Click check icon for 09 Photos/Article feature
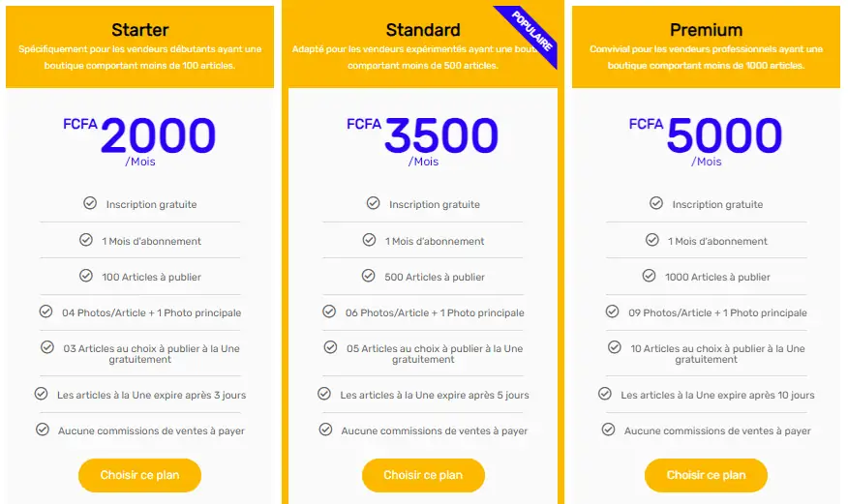The height and width of the screenshot is (504, 848). (612, 311)
